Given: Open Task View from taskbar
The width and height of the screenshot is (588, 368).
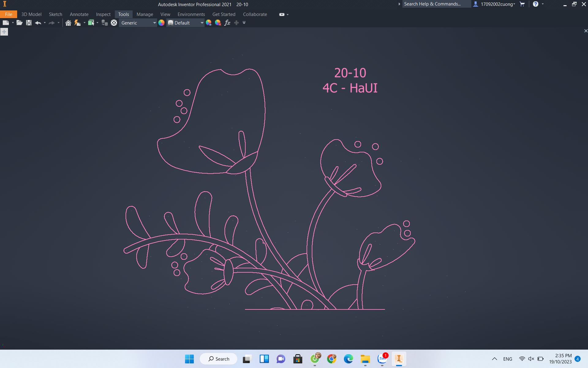Looking at the screenshot, I should point(247,359).
